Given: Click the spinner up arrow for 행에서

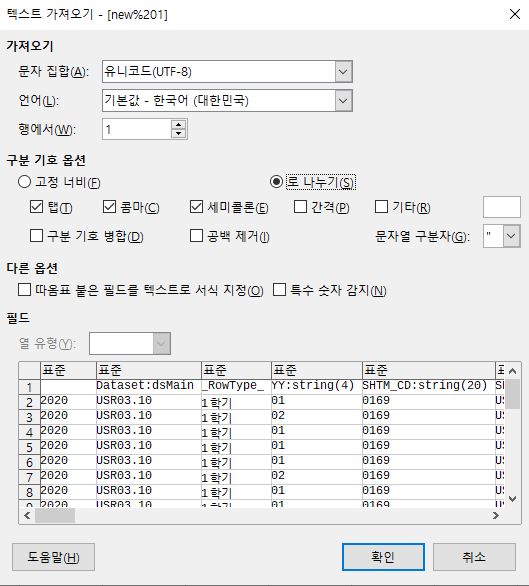Looking at the screenshot, I should pyautogui.click(x=178, y=125).
